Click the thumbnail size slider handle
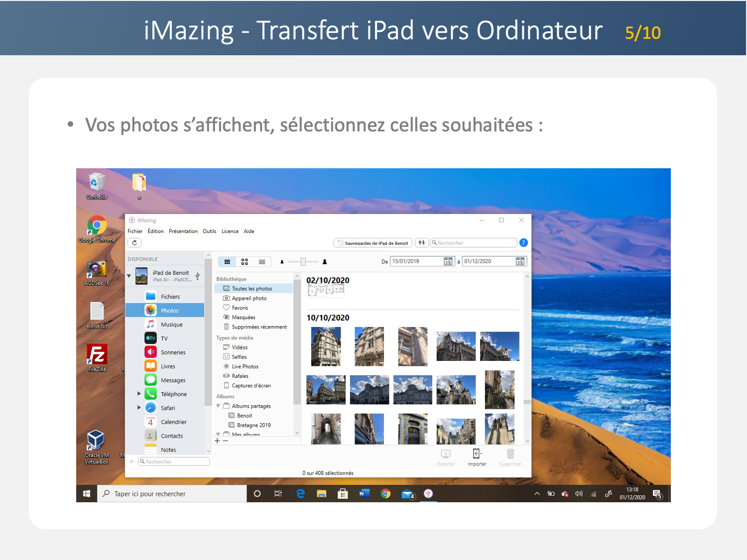This screenshot has height=560, width=747. (x=303, y=262)
